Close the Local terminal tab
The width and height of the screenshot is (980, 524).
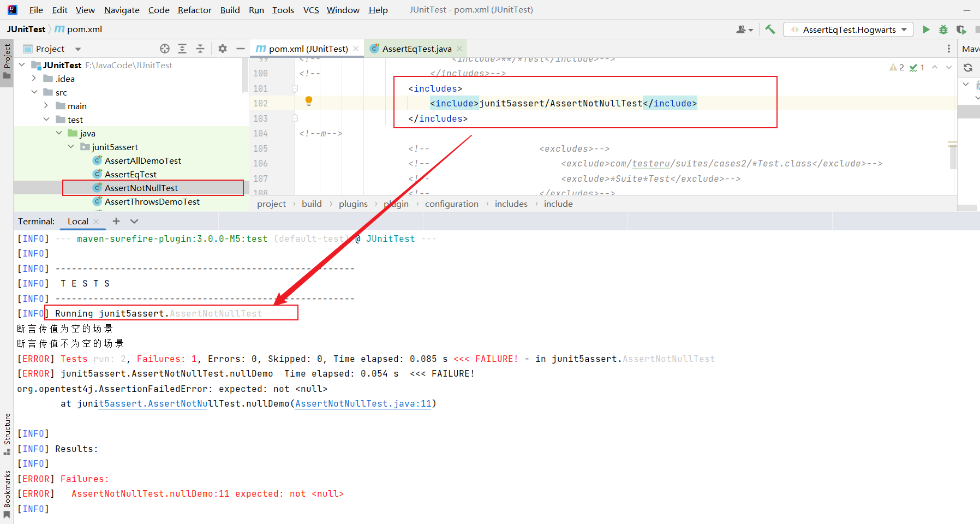(97, 221)
